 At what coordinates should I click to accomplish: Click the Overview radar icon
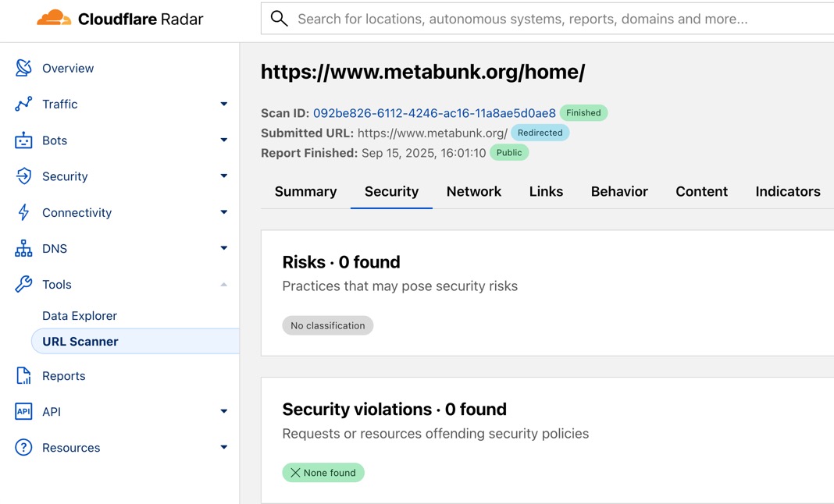click(23, 68)
